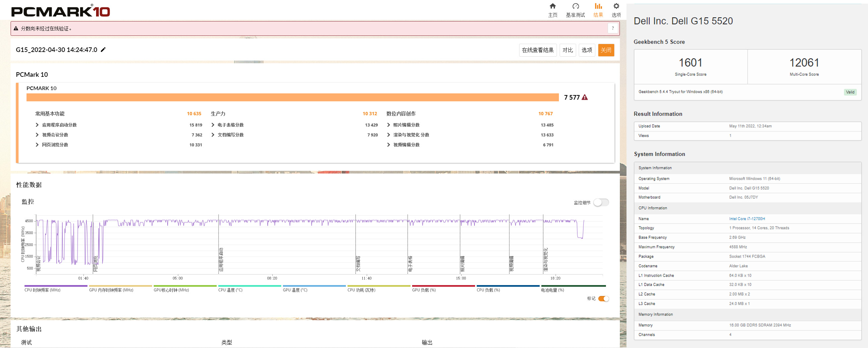Open the Benchmarks gauge icon
The image size is (868, 348).
[575, 6]
